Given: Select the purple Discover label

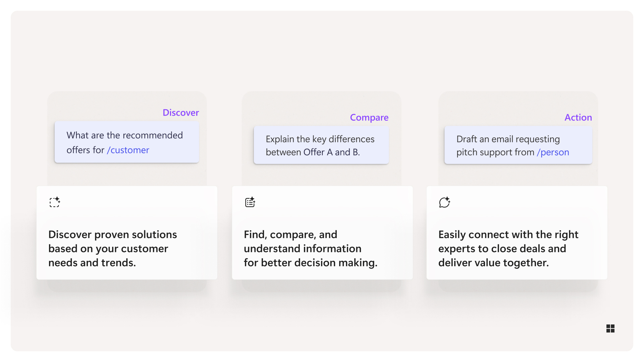Looking at the screenshot, I should [x=181, y=113].
